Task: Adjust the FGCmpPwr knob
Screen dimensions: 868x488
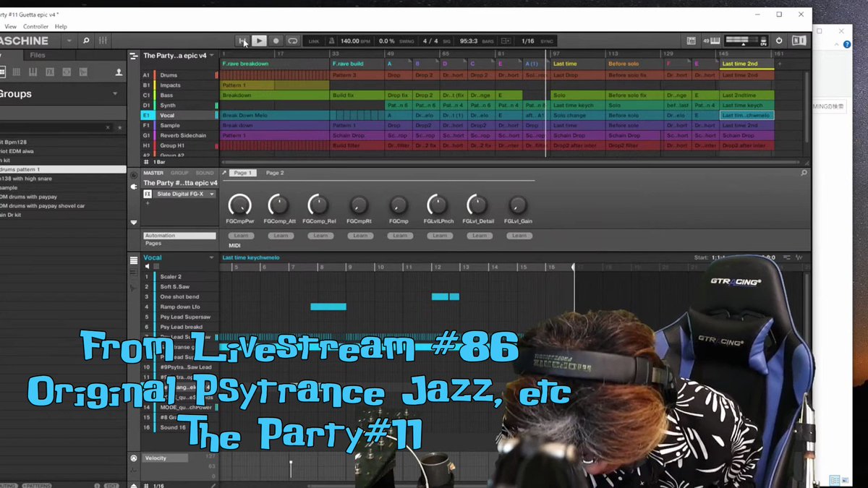Action: (x=240, y=205)
